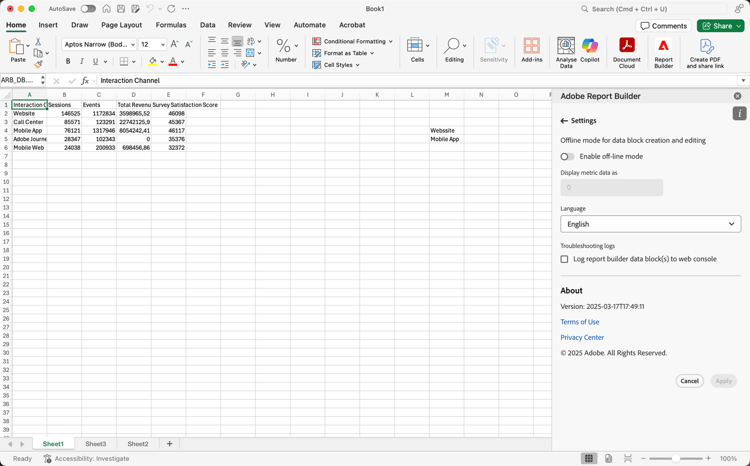Switch to the Acrobat ribbon tab
Viewport: 750px width, 466px height.
(352, 25)
